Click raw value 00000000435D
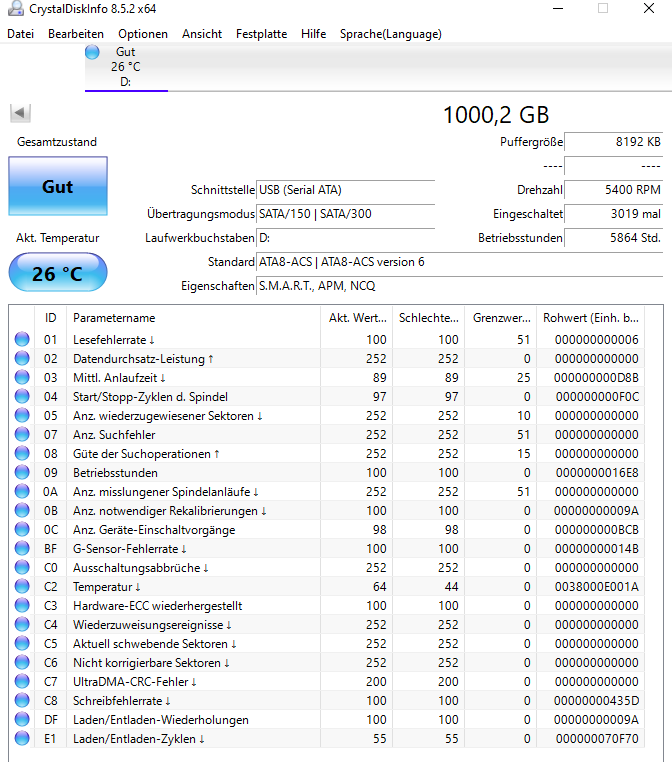Viewport: 672px width, 762px height. pos(597,701)
